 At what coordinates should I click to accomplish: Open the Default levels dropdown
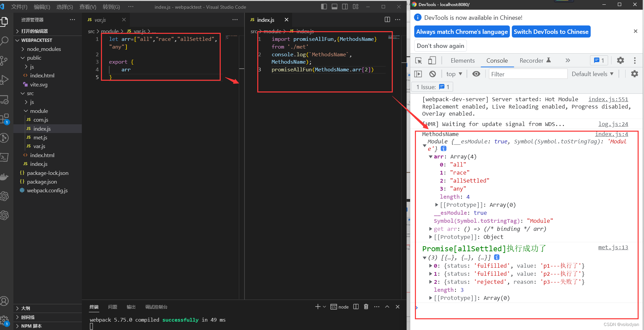point(592,74)
